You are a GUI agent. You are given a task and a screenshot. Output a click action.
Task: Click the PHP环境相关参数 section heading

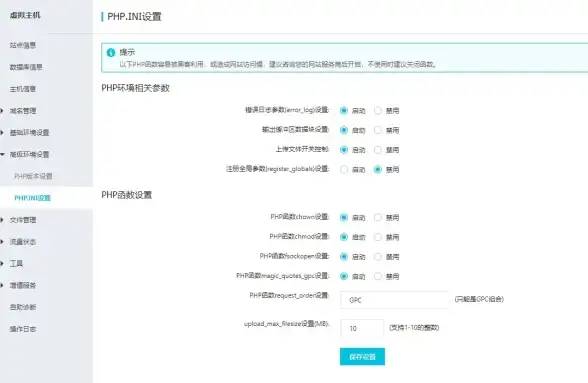[135, 88]
